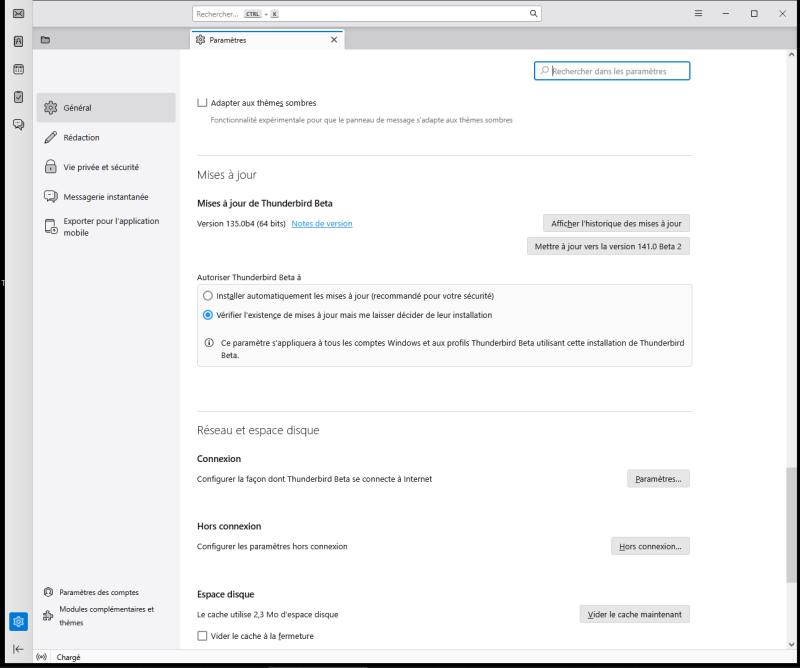This screenshot has height=668, width=800.
Task: Click the Réseau et espace disque heading
Action: (x=258, y=430)
